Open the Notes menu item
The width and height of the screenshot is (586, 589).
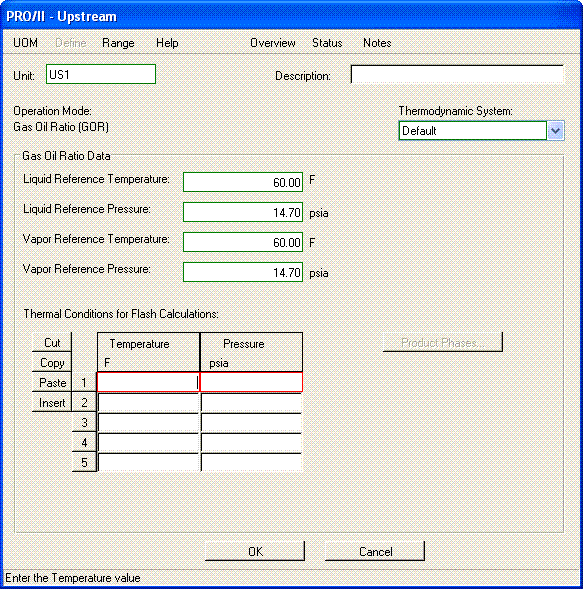click(x=377, y=43)
